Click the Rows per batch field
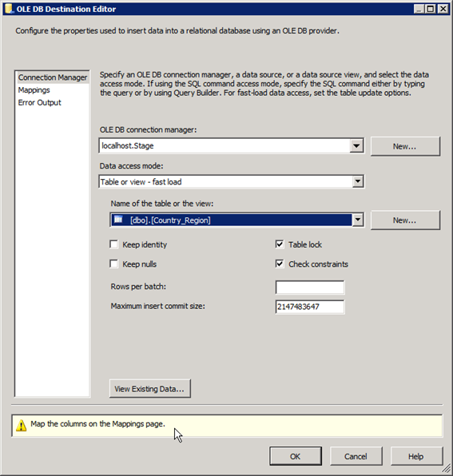 pyautogui.click(x=310, y=288)
